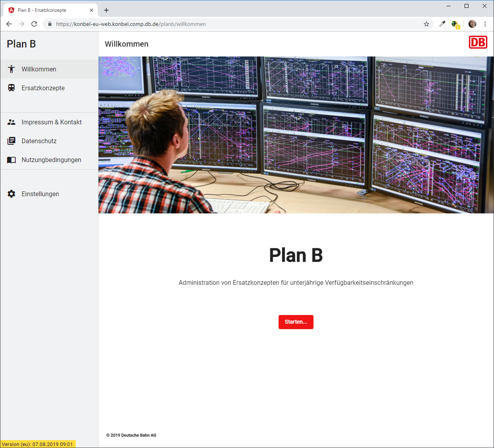Open the Chrome three-dot menu
Viewport: 494px width, 448px height.
(485, 24)
